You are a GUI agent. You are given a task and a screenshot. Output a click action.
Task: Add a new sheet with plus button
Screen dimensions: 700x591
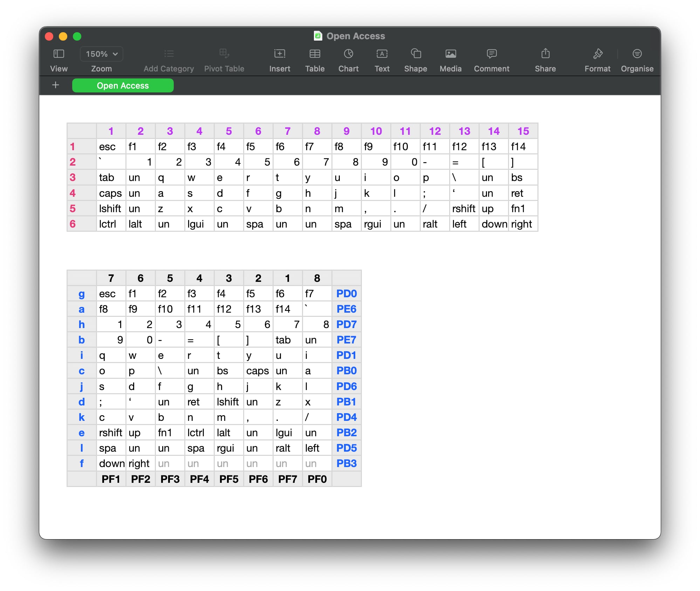pyautogui.click(x=55, y=85)
